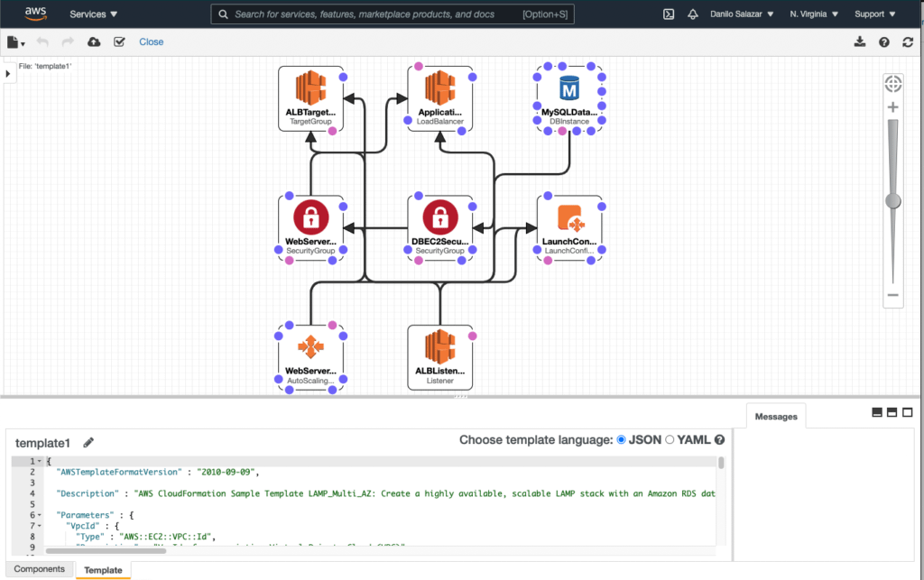Redo the last designer change
Viewport: 924px width, 580px height.
68,41
